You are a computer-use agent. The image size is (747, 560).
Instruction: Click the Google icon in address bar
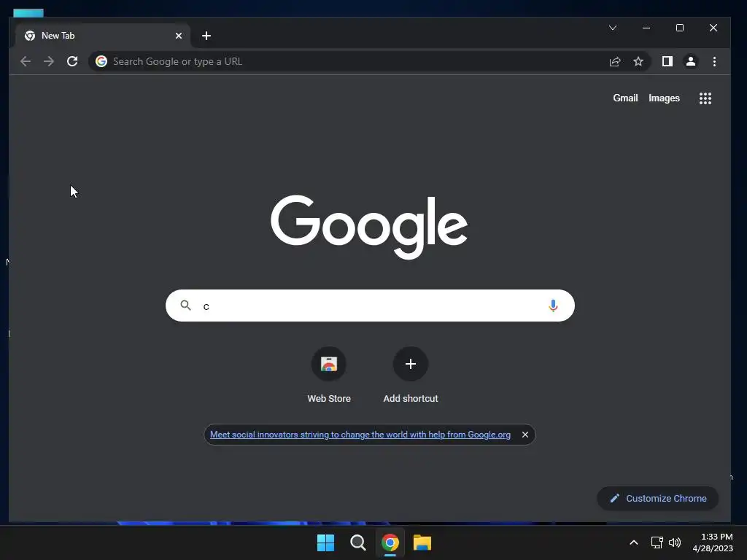pyautogui.click(x=101, y=61)
